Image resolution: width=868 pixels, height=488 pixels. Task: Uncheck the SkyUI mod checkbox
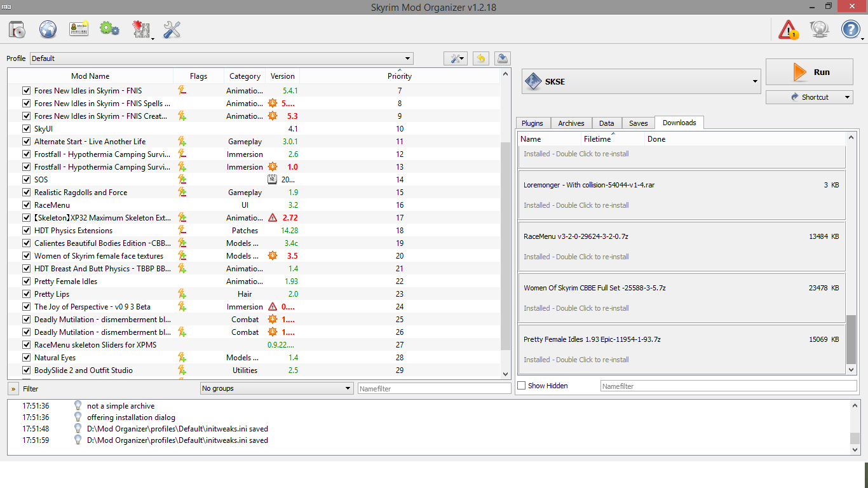click(26, 129)
